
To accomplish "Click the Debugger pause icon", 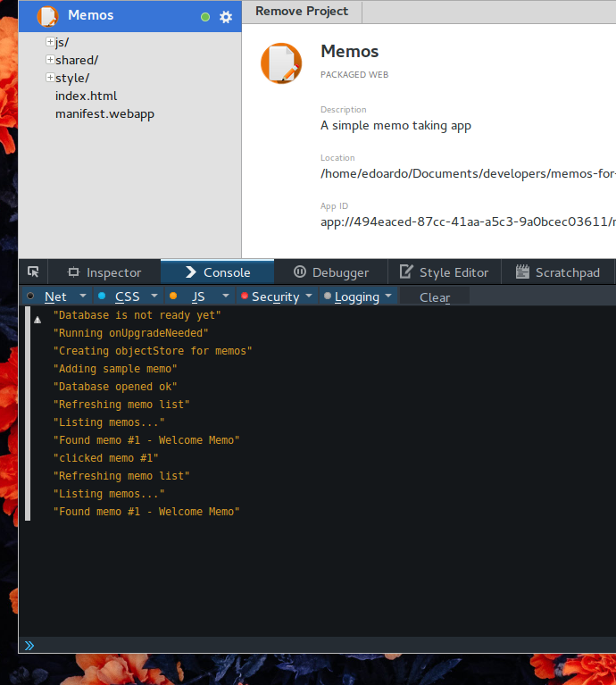I will [x=299, y=271].
